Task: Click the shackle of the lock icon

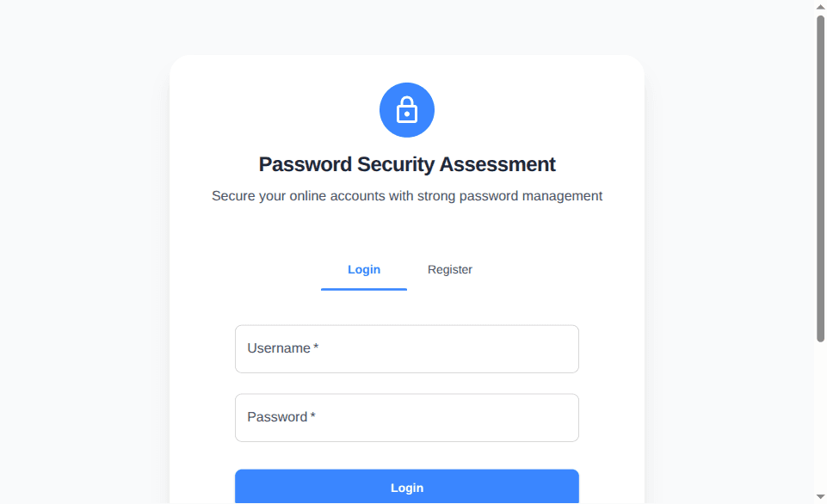Action: click(406, 101)
